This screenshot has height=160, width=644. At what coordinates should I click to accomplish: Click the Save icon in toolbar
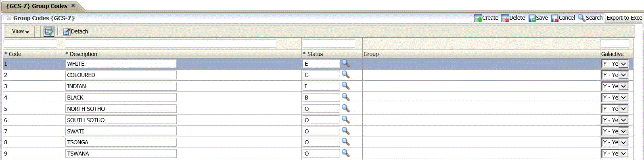point(532,18)
